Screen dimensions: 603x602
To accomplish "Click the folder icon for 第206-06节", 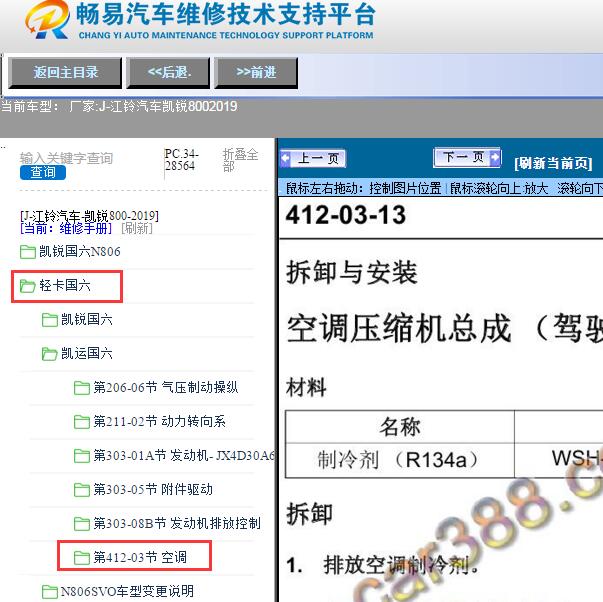I will point(82,388).
